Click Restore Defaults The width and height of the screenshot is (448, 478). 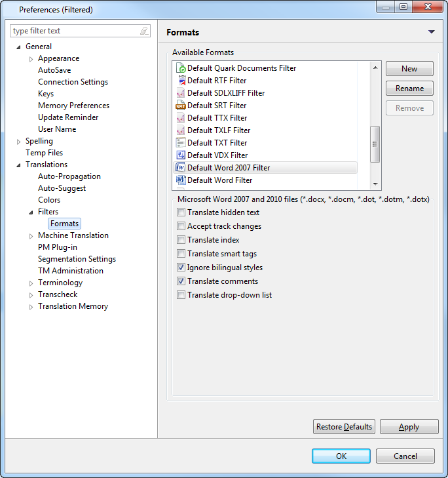click(344, 426)
